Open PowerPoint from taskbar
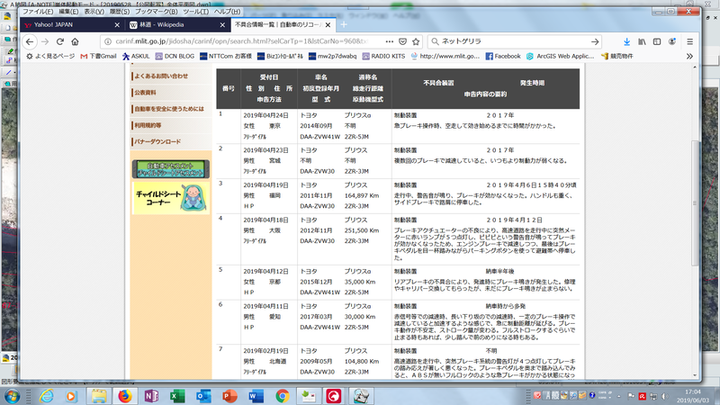Image resolution: width=720 pixels, height=405 pixels. [x=230, y=396]
